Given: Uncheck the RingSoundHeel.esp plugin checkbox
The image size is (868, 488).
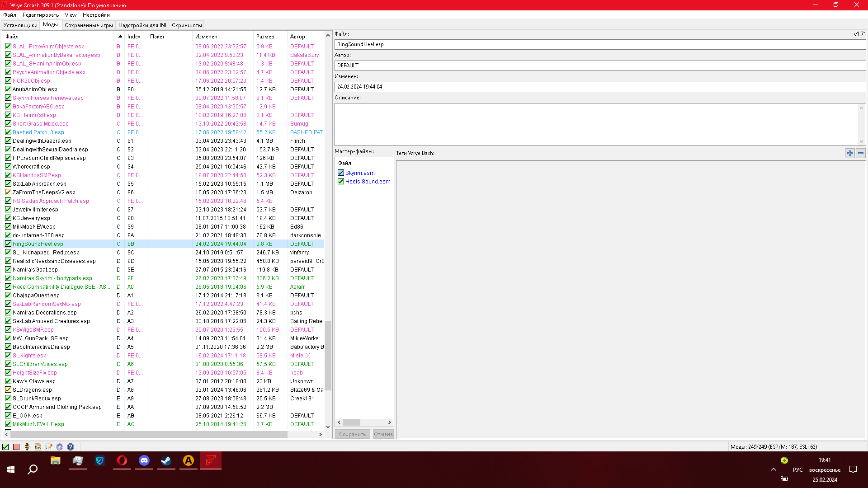Looking at the screenshot, I should click(x=8, y=244).
